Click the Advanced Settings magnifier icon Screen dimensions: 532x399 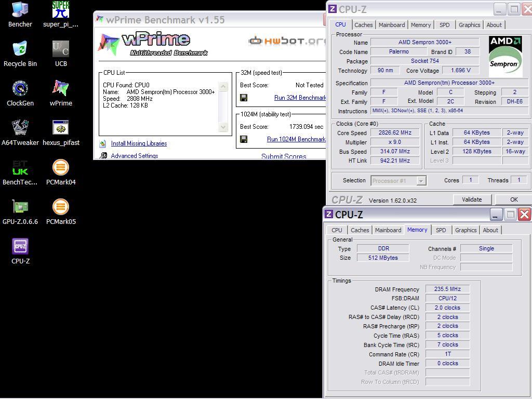point(103,155)
